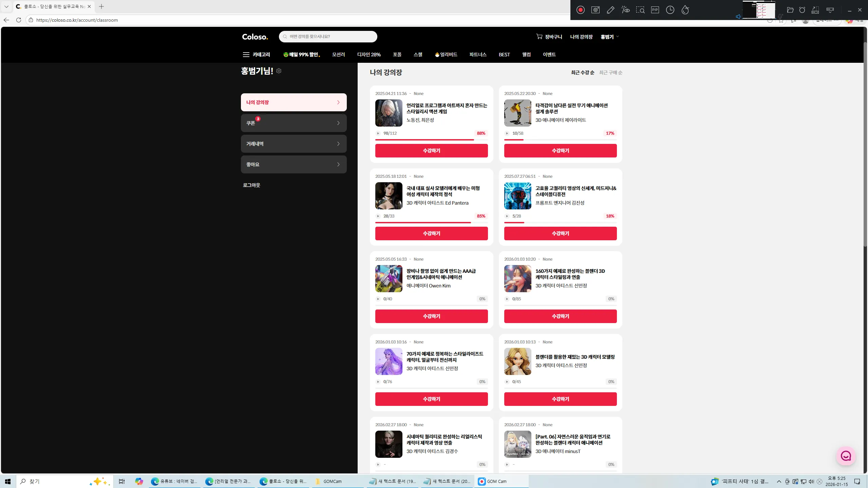868x488 pixels.
Task: Open the 얼리버드 navigation menu item
Action: tap(446, 55)
